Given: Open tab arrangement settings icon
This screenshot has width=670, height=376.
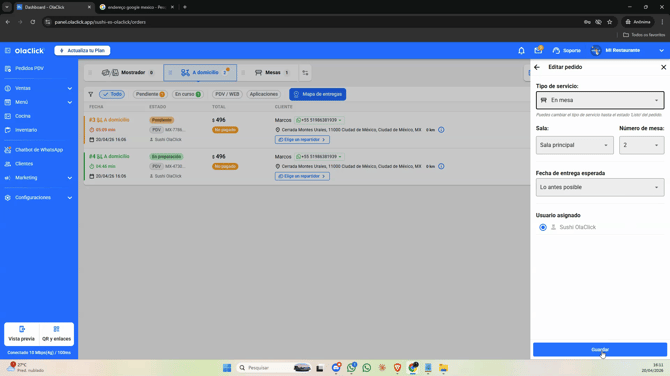Looking at the screenshot, I should 305,73.
